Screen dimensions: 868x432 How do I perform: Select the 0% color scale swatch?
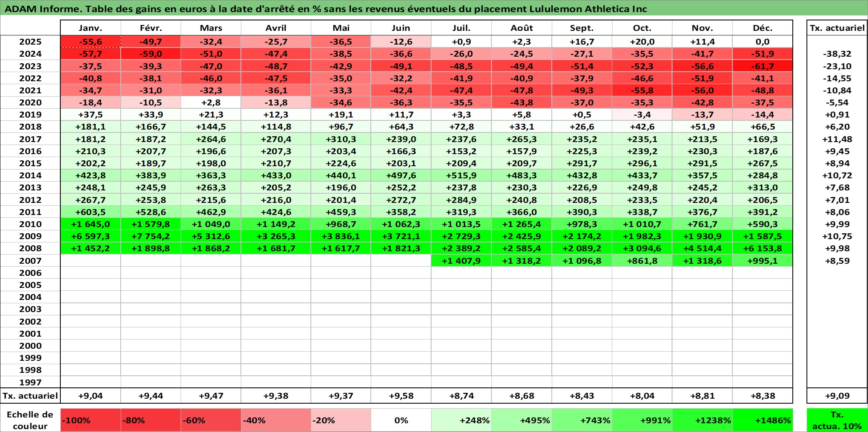[401, 420]
